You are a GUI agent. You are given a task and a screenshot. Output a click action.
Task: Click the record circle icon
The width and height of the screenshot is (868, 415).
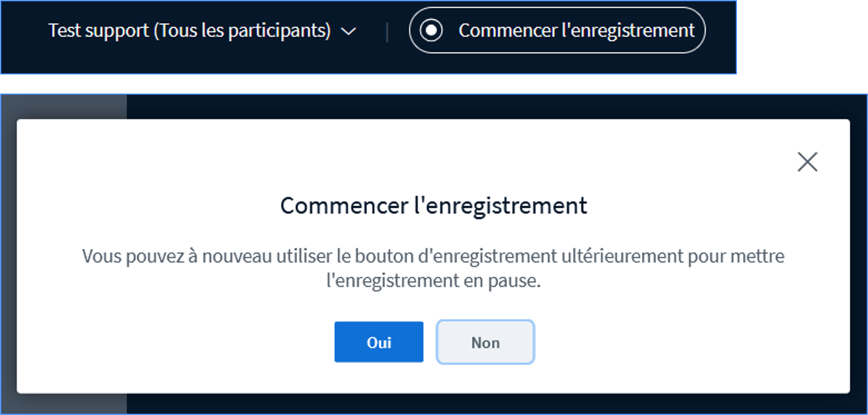431,30
